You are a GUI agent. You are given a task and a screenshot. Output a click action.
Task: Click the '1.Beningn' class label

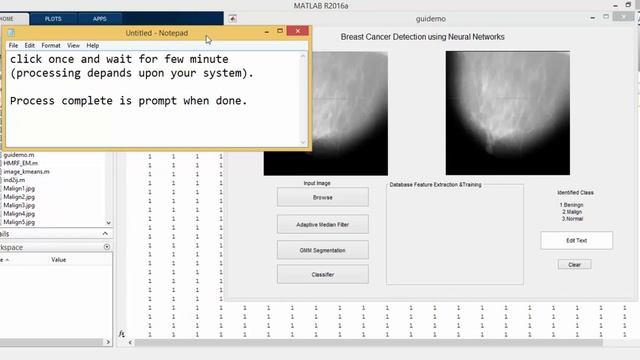point(571,205)
